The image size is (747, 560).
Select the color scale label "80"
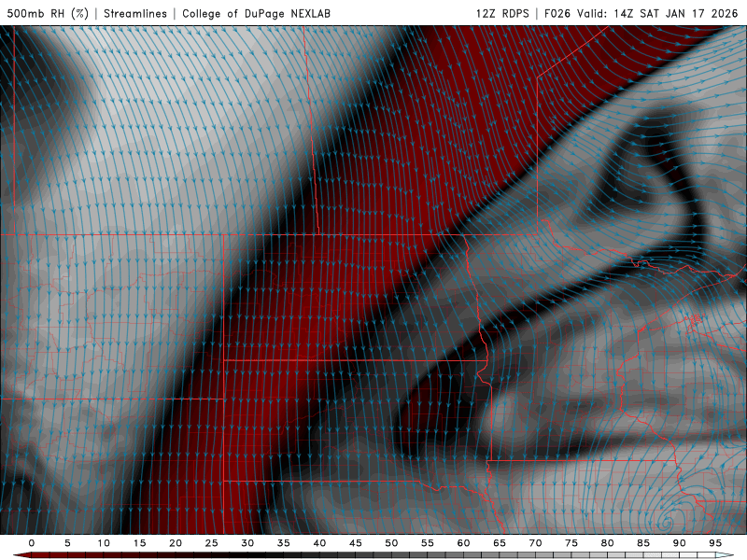[x=607, y=543]
